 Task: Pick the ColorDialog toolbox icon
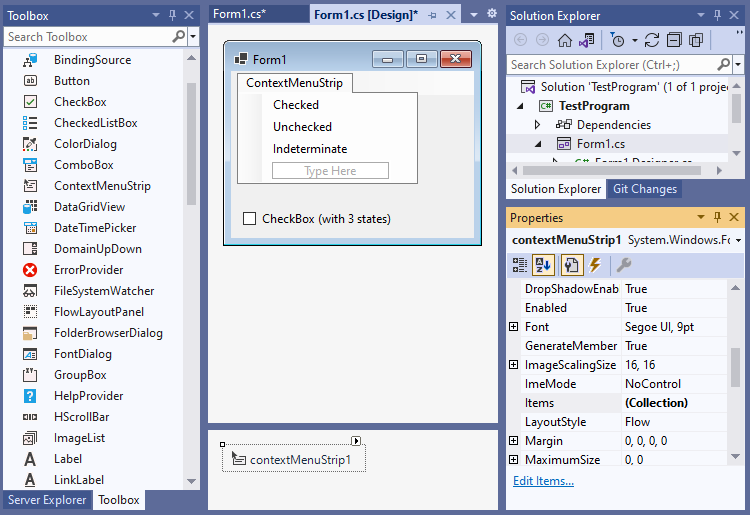tap(30, 144)
